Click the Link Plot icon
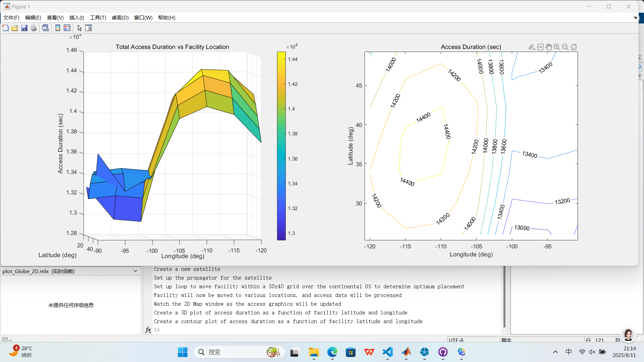This screenshot has width=644, height=362. [46, 28]
